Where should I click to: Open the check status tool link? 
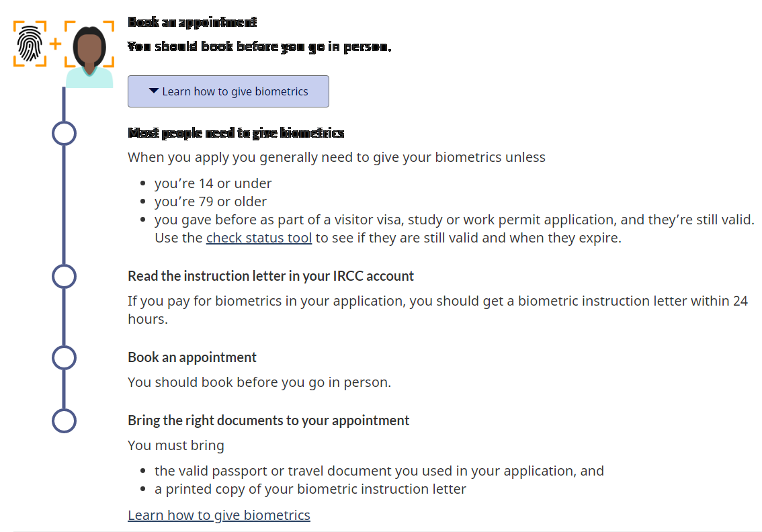click(x=259, y=238)
